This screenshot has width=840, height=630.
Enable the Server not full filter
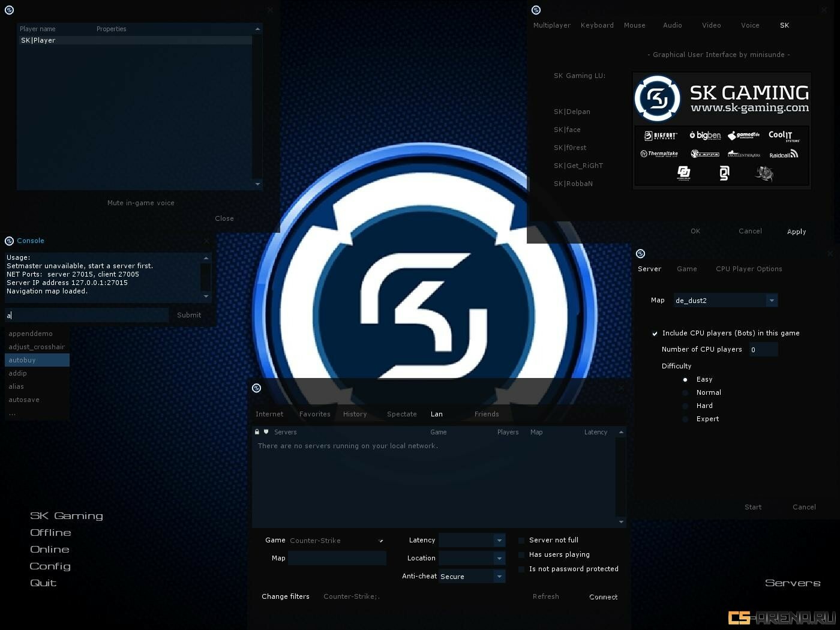click(x=521, y=541)
